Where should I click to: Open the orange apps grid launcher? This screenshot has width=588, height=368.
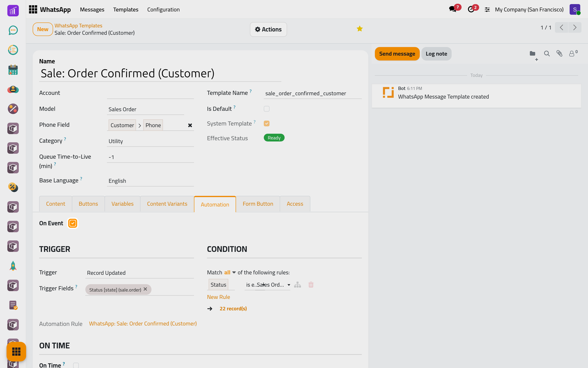[x=16, y=351]
